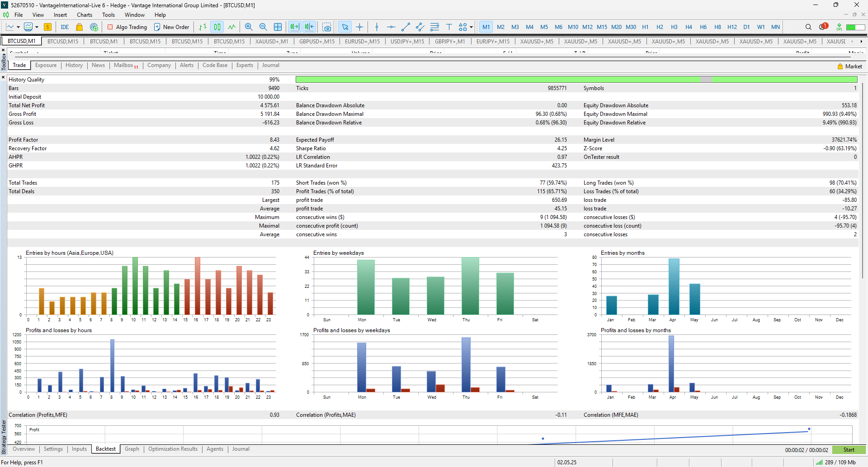Click the History Quality green progress bar
The width and height of the screenshot is (868, 467).
pyautogui.click(x=576, y=80)
